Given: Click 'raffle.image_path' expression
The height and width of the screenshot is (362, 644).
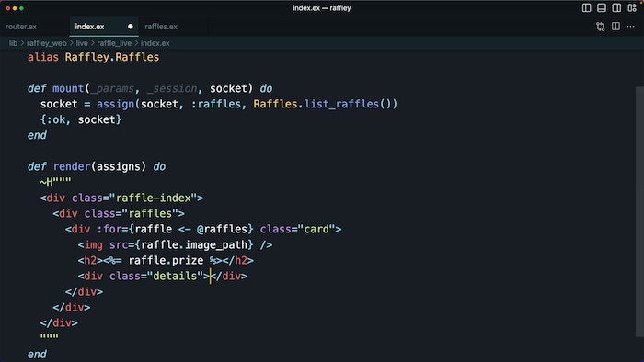Looking at the screenshot, I should (194, 244).
